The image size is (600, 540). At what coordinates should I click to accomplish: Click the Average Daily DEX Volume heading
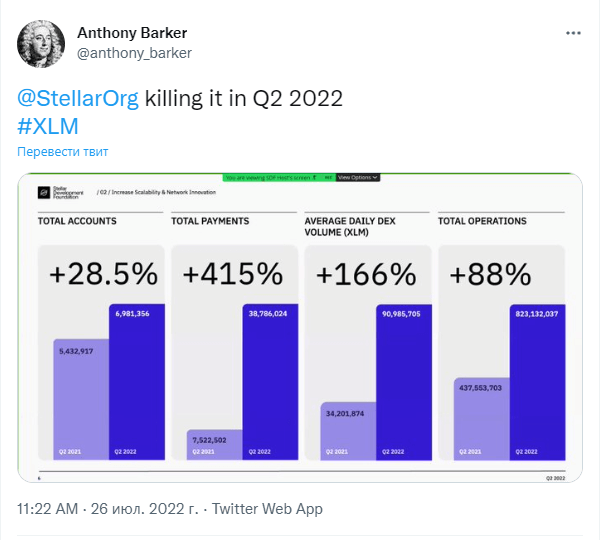350,227
